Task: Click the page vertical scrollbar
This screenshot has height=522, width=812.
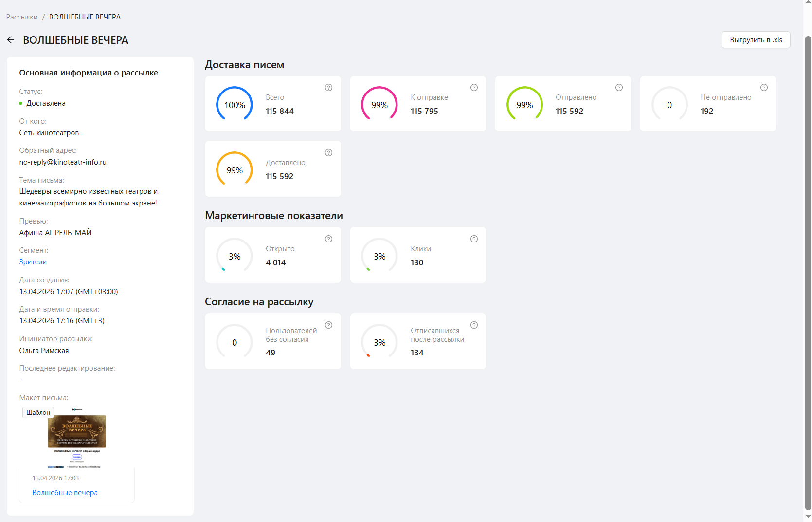Action: (x=808, y=243)
